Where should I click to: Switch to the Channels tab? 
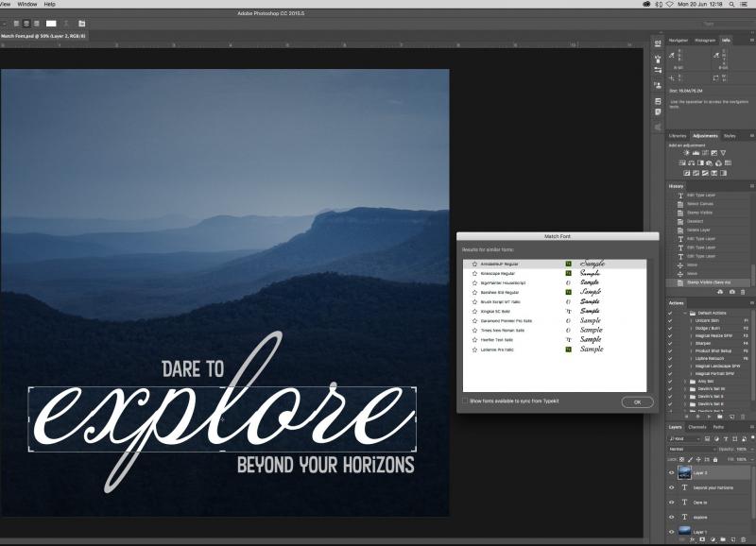(697, 427)
